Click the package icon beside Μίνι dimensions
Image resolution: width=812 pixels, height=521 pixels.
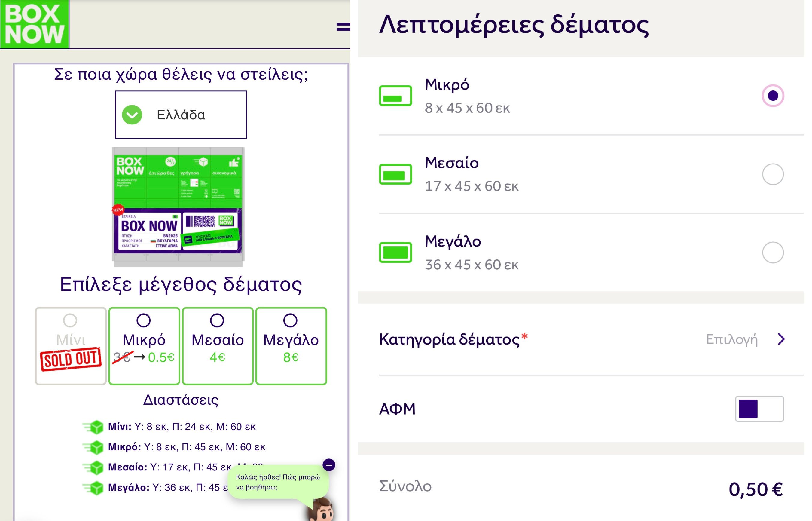click(93, 427)
